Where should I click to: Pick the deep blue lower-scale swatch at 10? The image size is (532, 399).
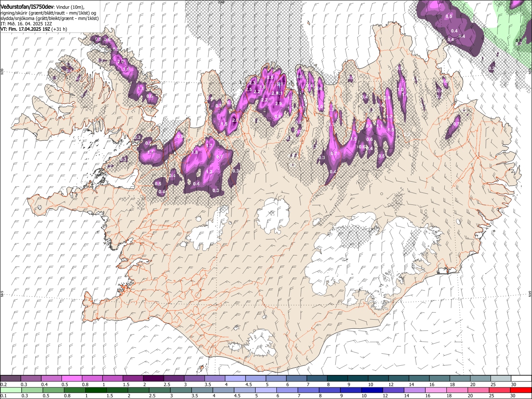coord(372,390)
